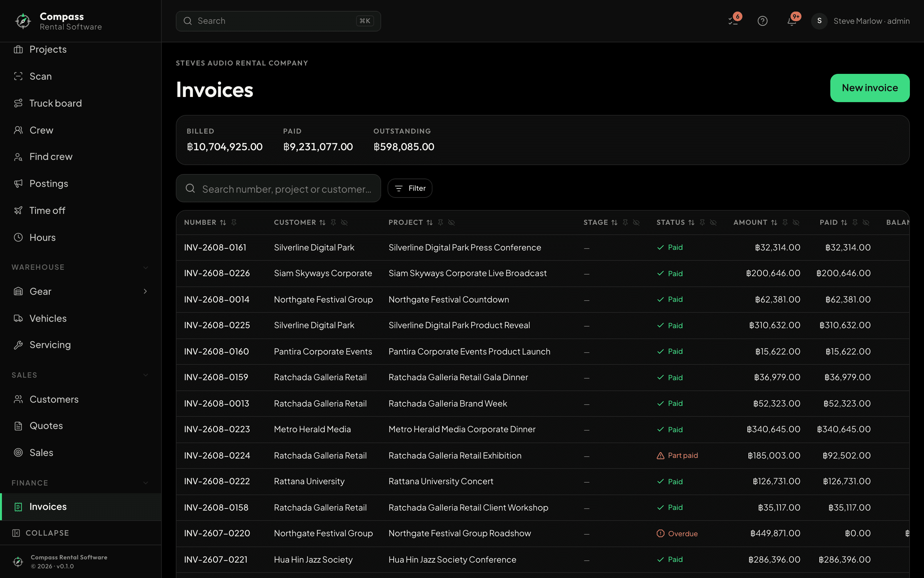Pin the Amount column
924x578 pixels.
[785, 223]
